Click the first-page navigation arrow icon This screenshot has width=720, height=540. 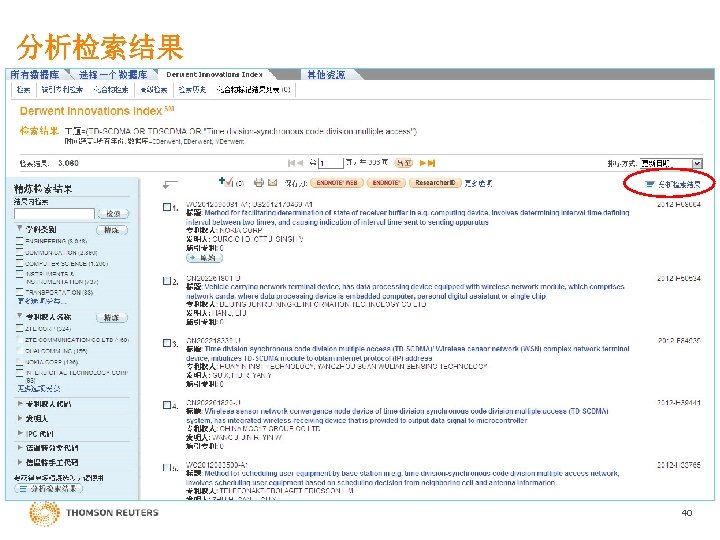291,163
